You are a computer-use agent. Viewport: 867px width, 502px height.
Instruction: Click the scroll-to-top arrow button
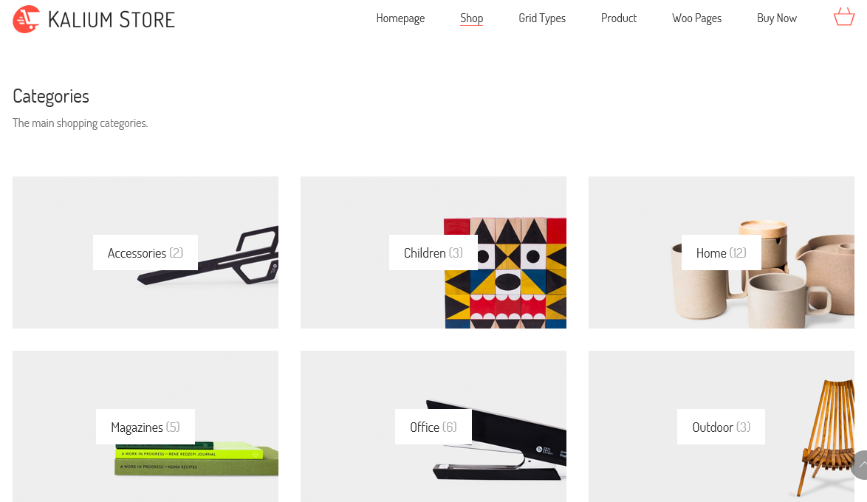859,465
